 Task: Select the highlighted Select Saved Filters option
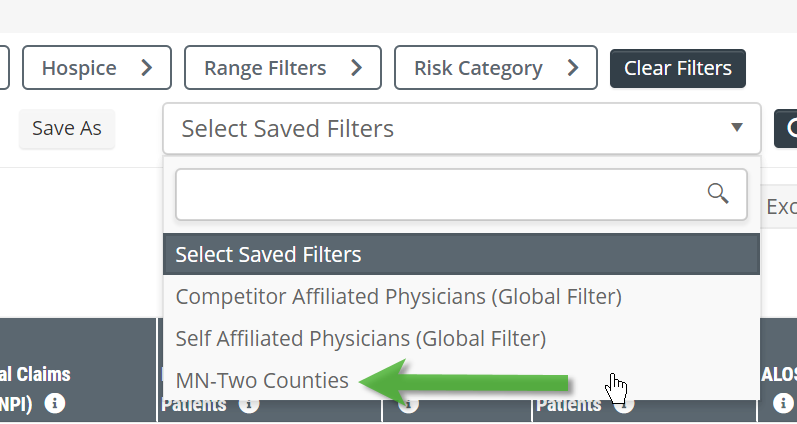[462, 254]
